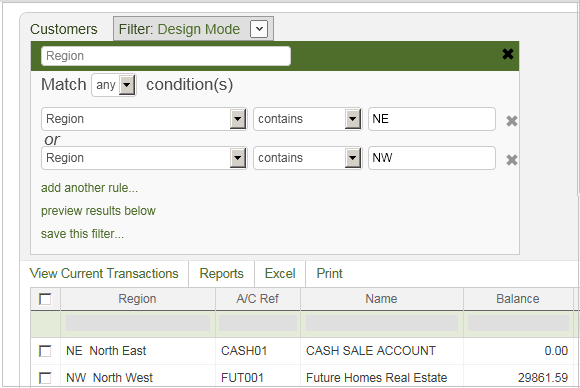Check the CASH SALE ACCOUNT row checkbox
The height and width of the screenshot is (388, 580).
coord(45,351)
